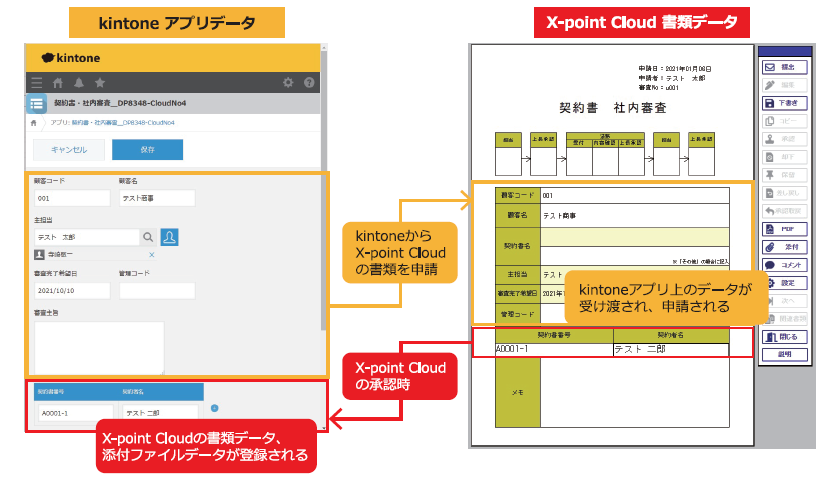
Task: Click the 顧客コード field containing 001
Action: tap(72, 198)
